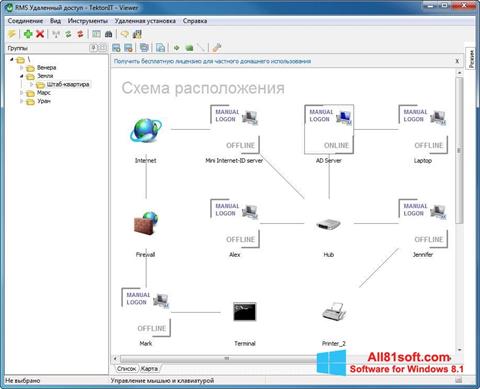Click the wrench settings icon on map toolbar
This screenshot has width=480, height=389.
[217, 48]
